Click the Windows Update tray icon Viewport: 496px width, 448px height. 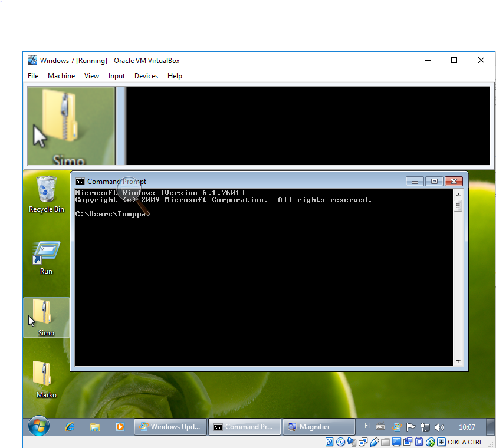(x=396, y=427)
